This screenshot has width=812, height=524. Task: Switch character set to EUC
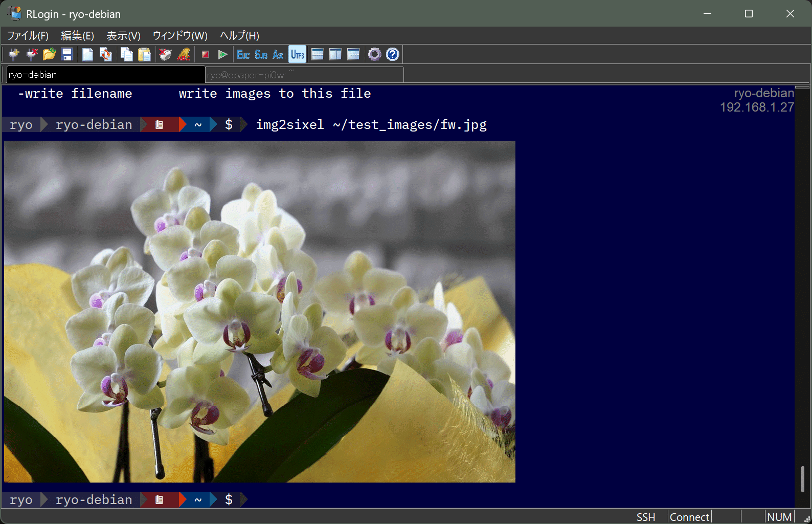(243, 54)
